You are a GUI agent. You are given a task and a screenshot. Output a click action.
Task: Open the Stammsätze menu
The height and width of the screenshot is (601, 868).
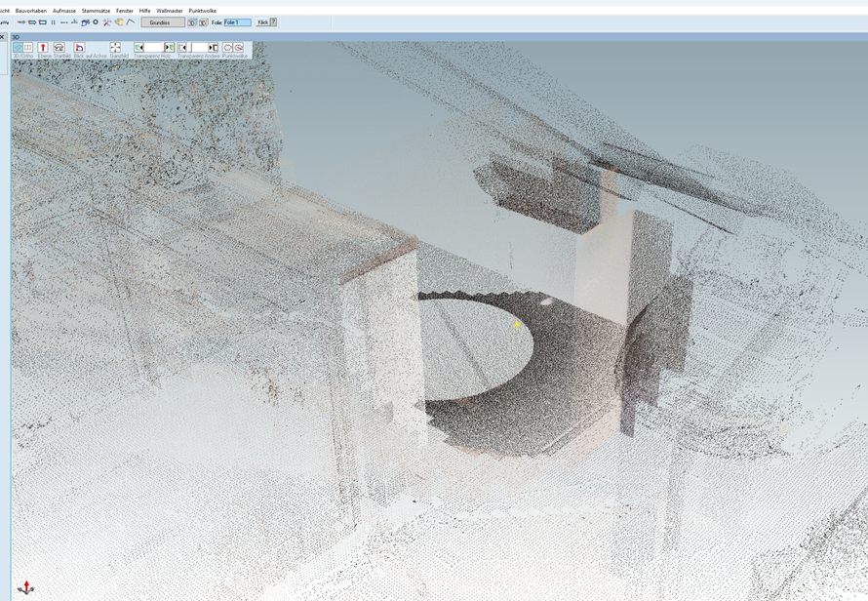click(96, 11)
